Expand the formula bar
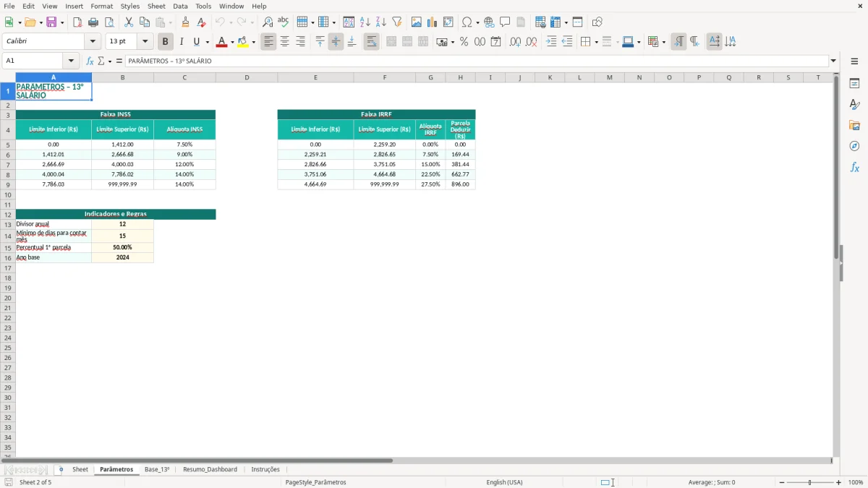 click(833, 61)
